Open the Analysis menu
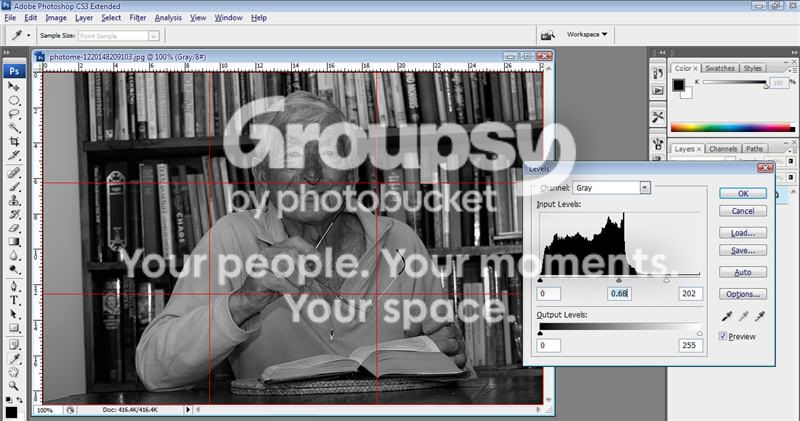The height and width of the screenshot is (421, 800). pyautogui.click(x=168, y=17)
